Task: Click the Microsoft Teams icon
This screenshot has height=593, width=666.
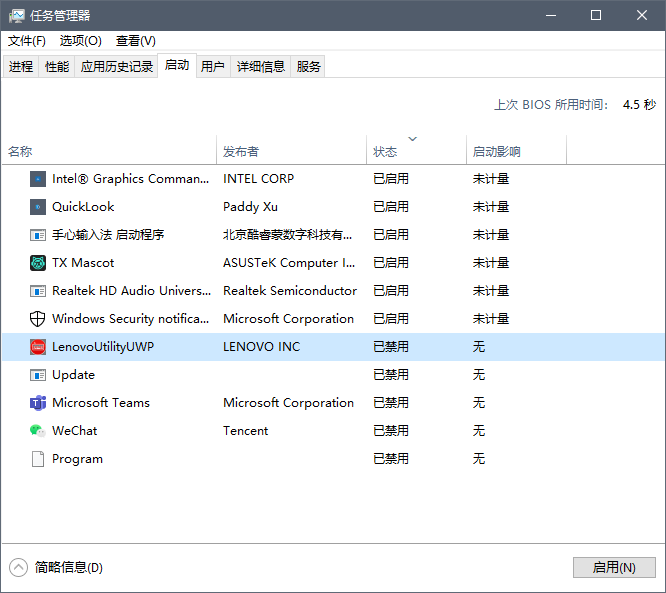Action: coord(38,403)
